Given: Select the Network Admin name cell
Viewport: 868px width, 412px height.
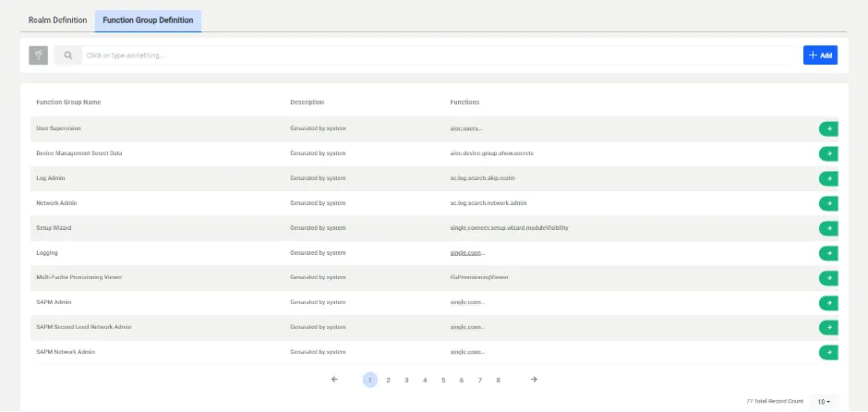Looking at the screenshot, I should [56, 203].
